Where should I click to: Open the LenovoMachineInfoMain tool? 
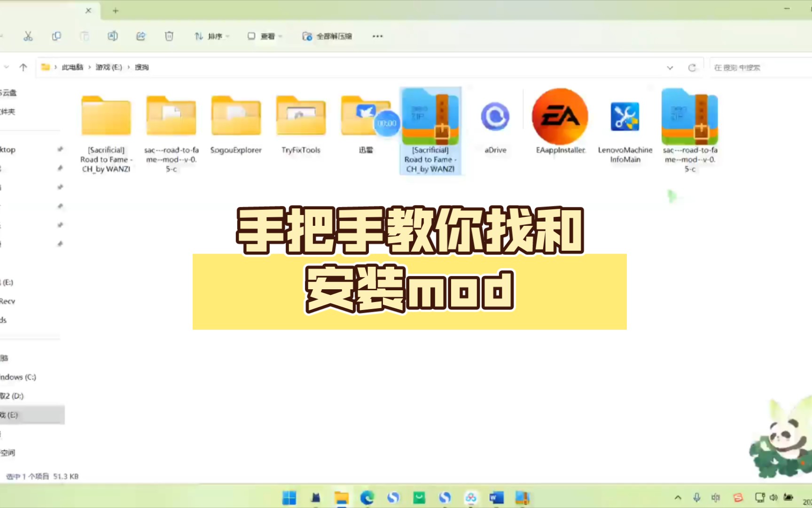[625, 117]
